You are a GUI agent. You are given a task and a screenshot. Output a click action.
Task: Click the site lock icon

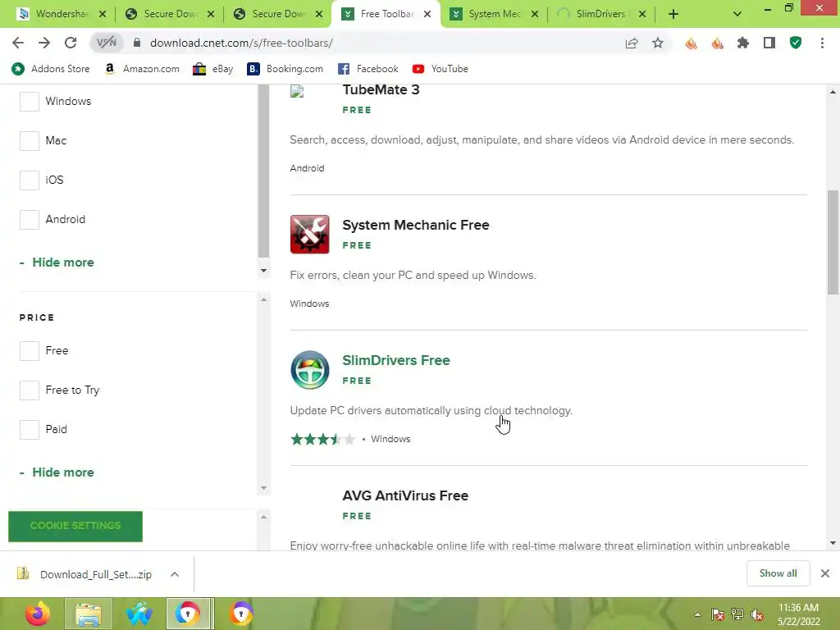(137, 43)
